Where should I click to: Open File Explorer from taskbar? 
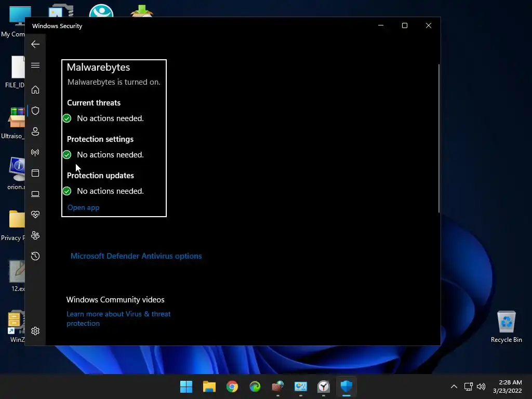tap(209, 387)
